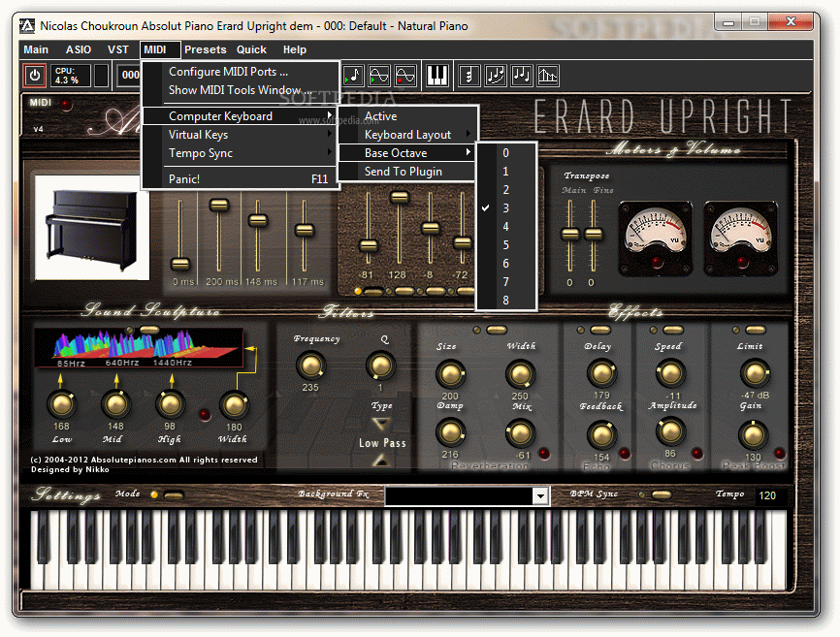The image size is (840, 637).
Task: Choose Show MIDI Tools Window entry
Action: click(x=240, y=90)
